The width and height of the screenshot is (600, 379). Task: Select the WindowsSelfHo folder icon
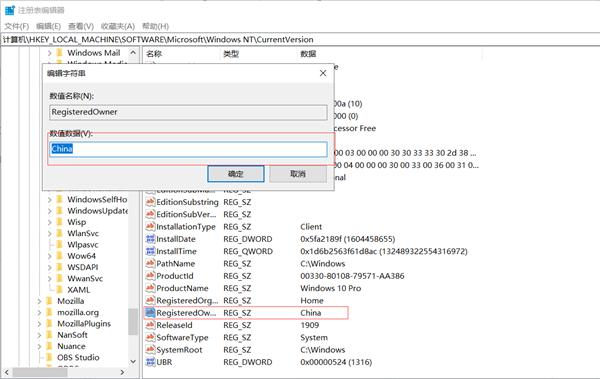click(59, 199)
